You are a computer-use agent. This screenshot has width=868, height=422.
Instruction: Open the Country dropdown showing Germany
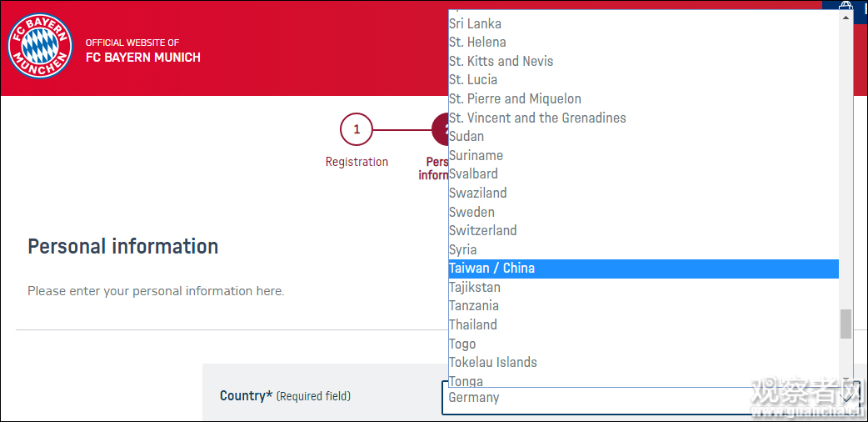point(641,398)
